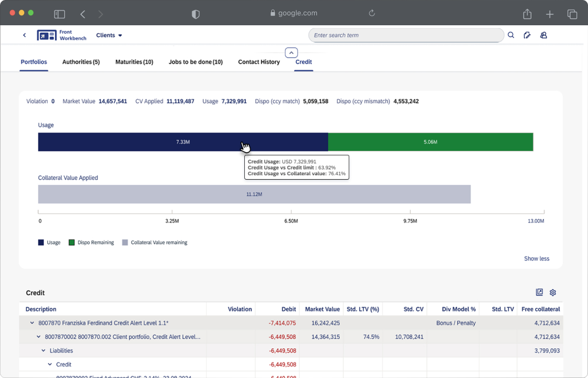Image resolution: width=588 pixels, height=378 pixels.
Task: Click the Credit table export icon
Action: coord(539,293)
